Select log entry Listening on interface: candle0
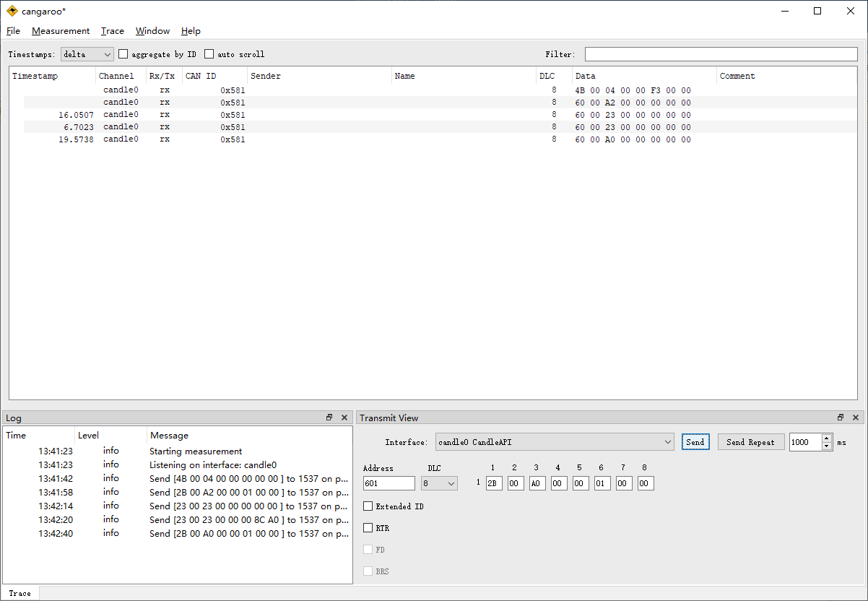The width and height of the screenshot is (868, 601). pyautogui.click(x=178, y=464)
